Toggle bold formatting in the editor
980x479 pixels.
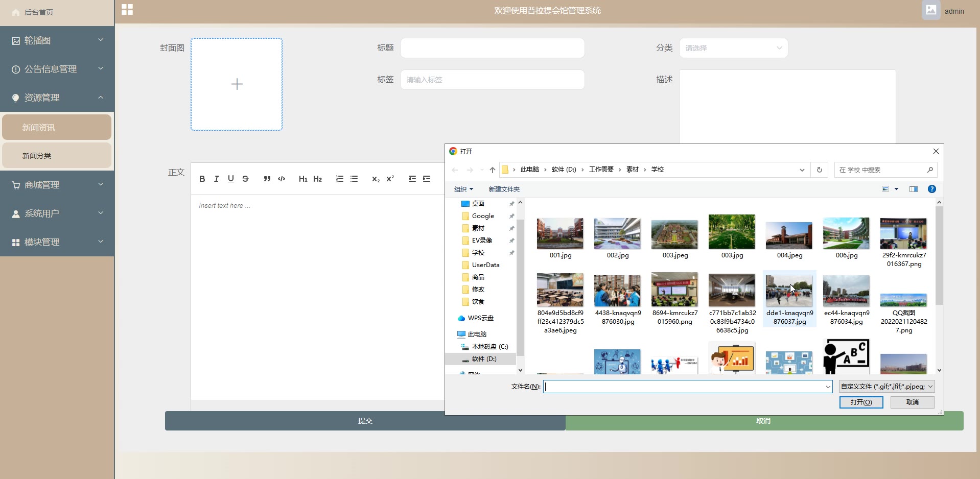pos(202,179)
